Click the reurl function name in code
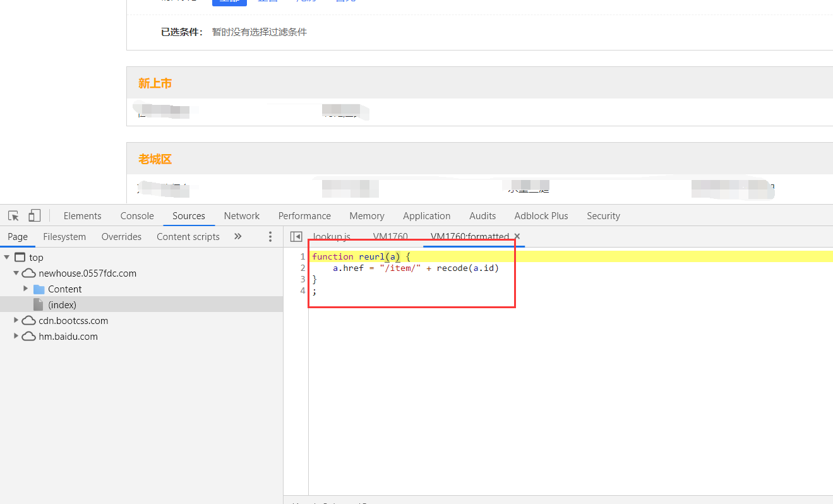Viewport: 833px width, 504px height. click(x=371, y=256)
